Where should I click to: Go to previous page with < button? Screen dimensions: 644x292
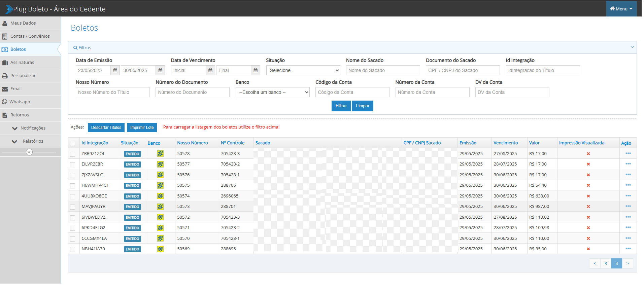tap(595, 263)
